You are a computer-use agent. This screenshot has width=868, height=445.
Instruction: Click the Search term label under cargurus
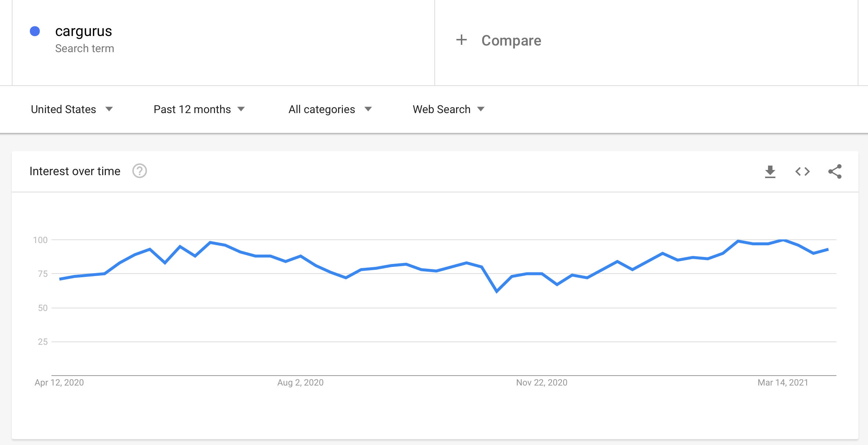point(85,48)
